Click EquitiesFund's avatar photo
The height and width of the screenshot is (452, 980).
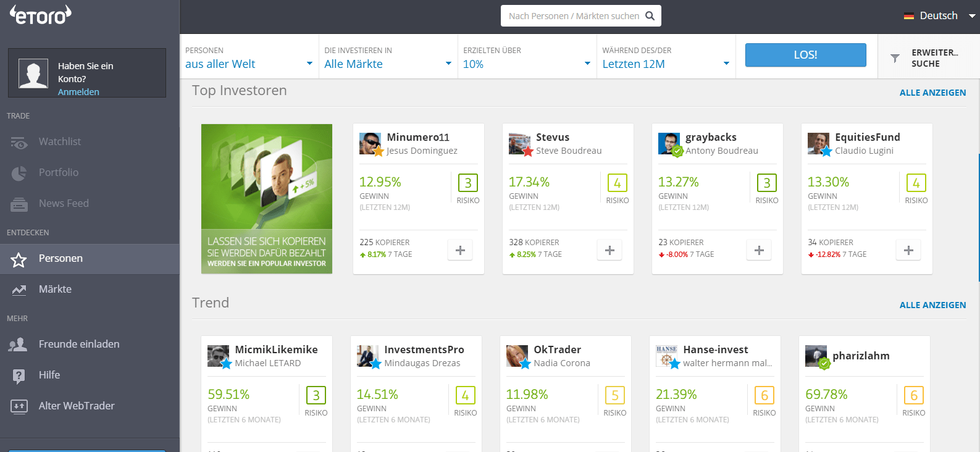(819, 143)
